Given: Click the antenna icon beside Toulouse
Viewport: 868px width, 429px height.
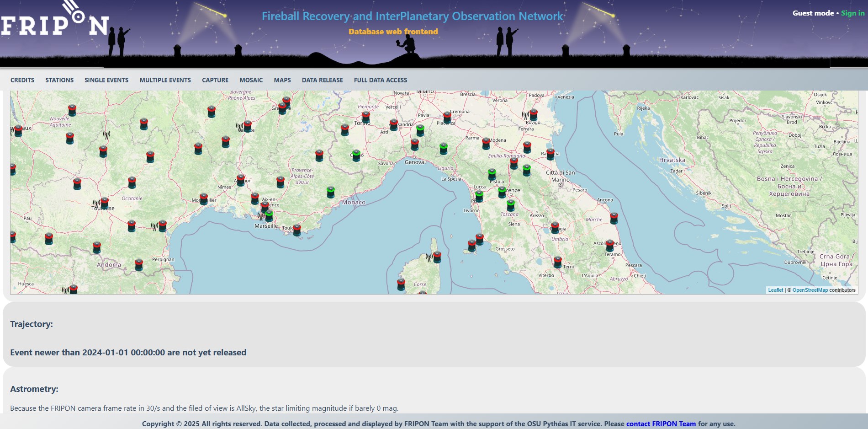Looking at the screenshot, I should [96, 203].
